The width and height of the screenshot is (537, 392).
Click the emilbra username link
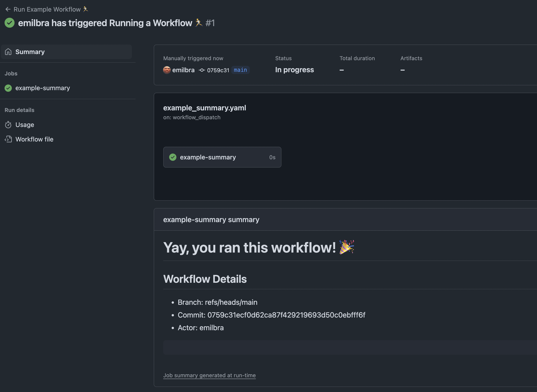point(183,70)
